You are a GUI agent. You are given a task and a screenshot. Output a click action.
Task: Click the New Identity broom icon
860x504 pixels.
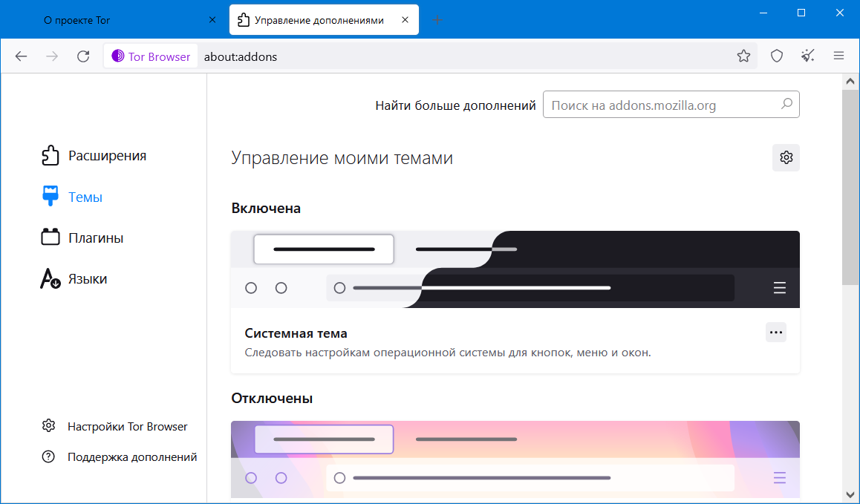click(807, 56)
